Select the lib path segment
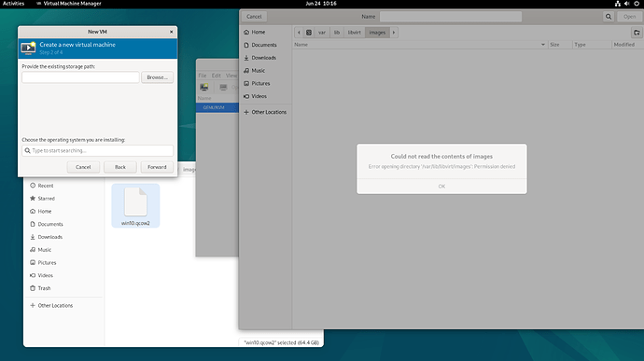This screenshot has height=361, width=644. 337,33
